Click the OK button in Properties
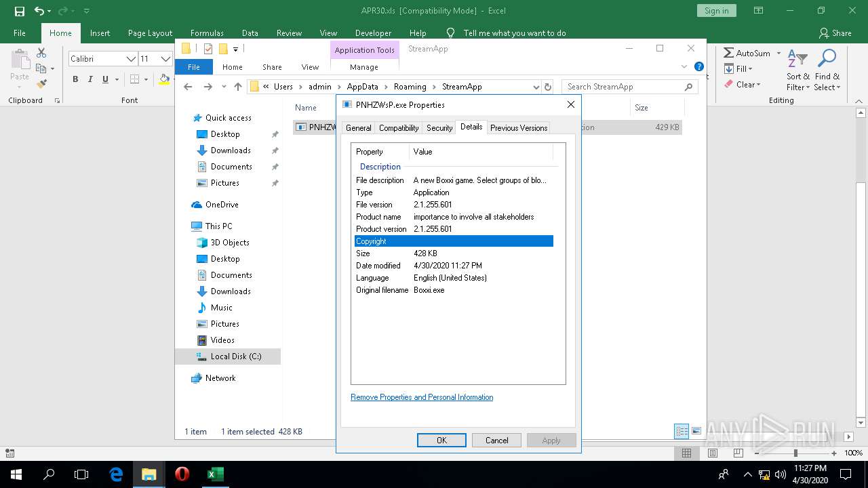Screen dimensions: 868x488 [441, 440]
